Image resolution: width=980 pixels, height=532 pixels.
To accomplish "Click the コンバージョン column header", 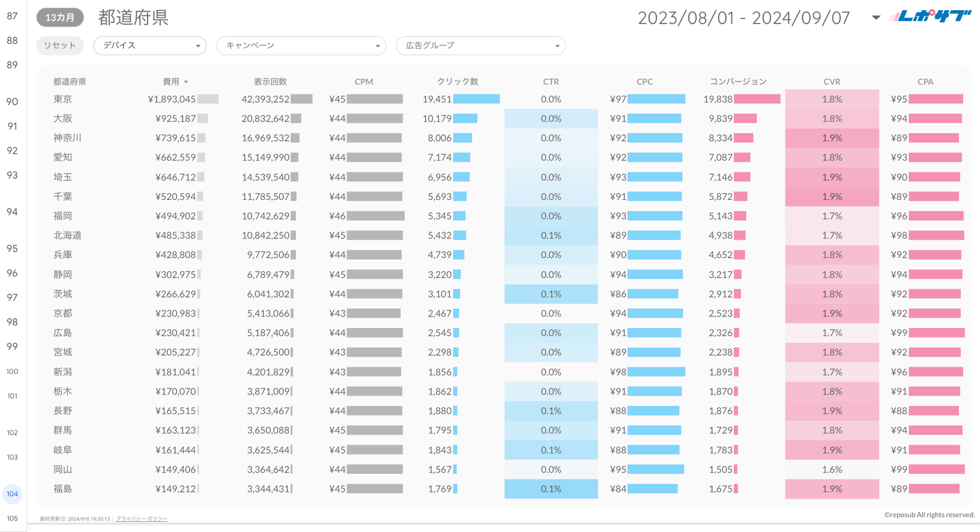I will (738, 81).
